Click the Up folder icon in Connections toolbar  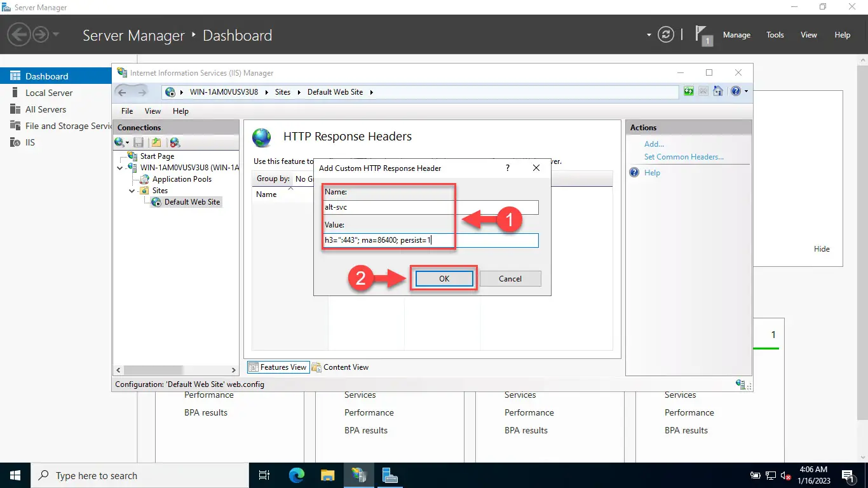(x=156, y=142)
